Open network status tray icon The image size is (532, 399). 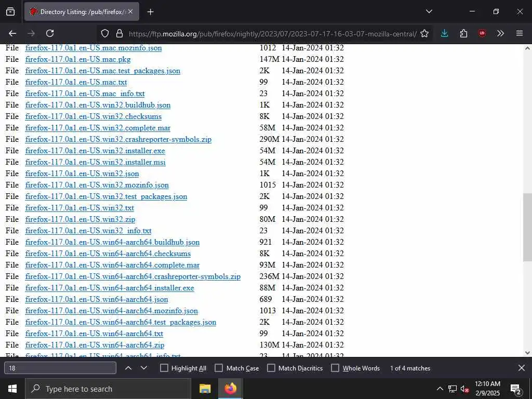(453, 389)
